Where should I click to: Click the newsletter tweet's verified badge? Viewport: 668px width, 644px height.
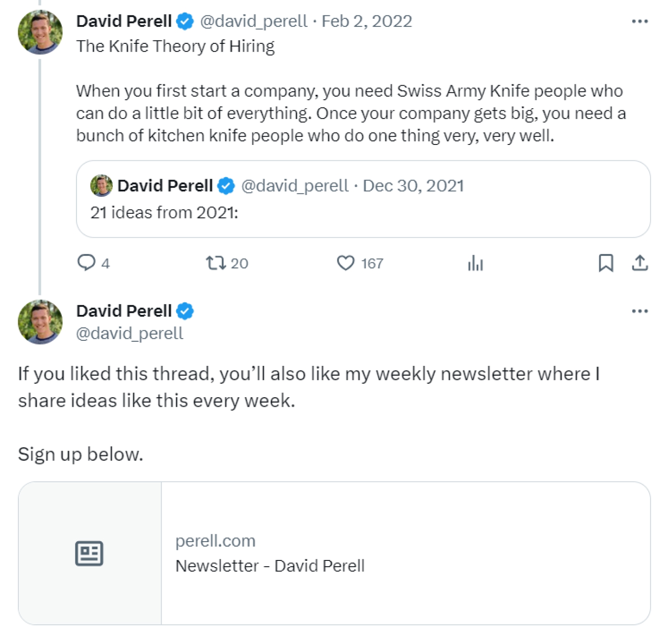coord(185,311)
